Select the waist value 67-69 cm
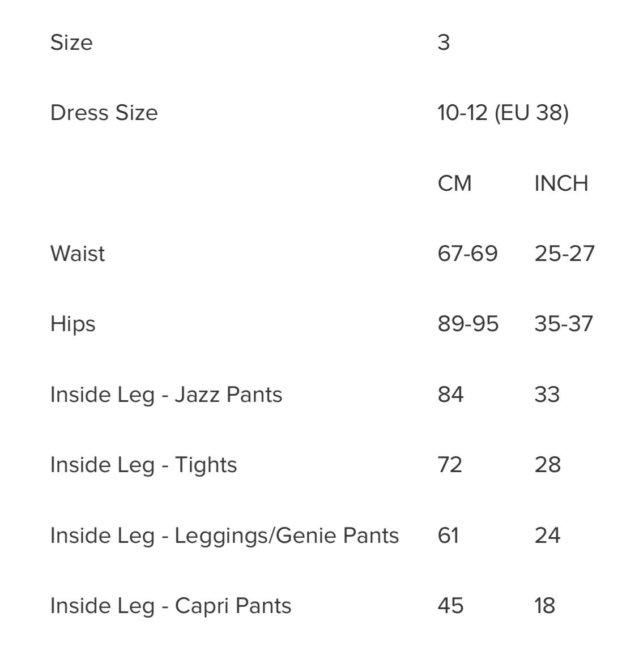 click(467, 254)
